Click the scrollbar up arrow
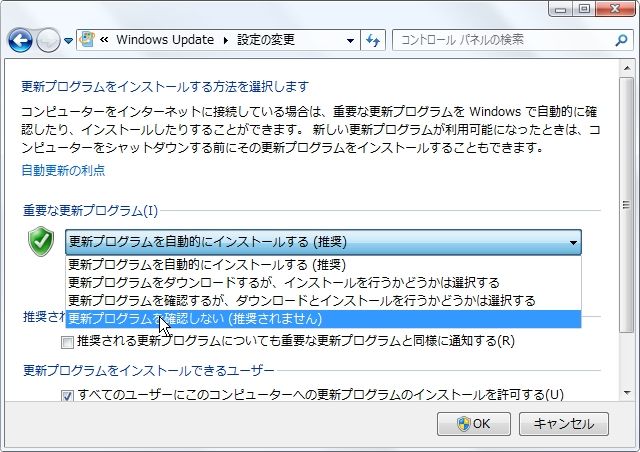 tap(627, 68)
